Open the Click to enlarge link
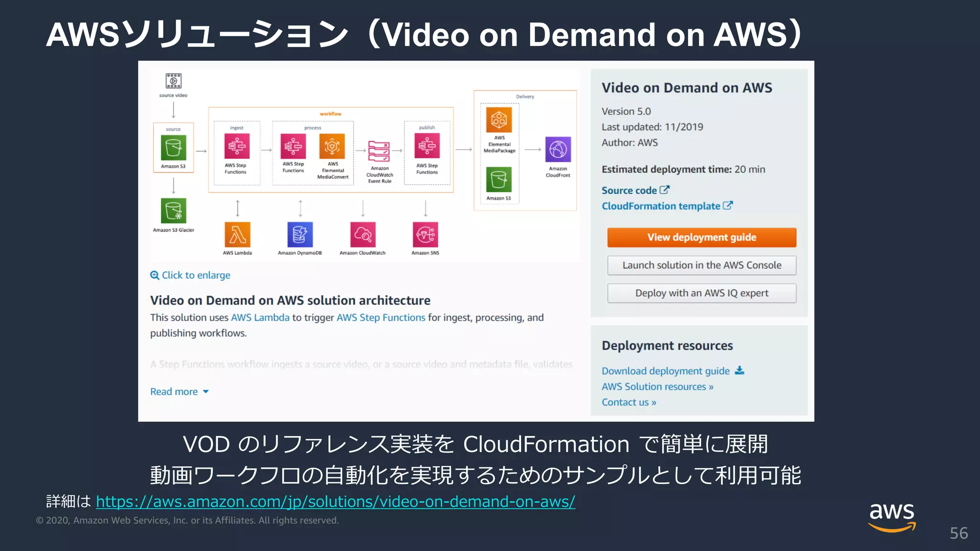Image resolution: width=980 pixels, height=551 pixels. [196, 275]
